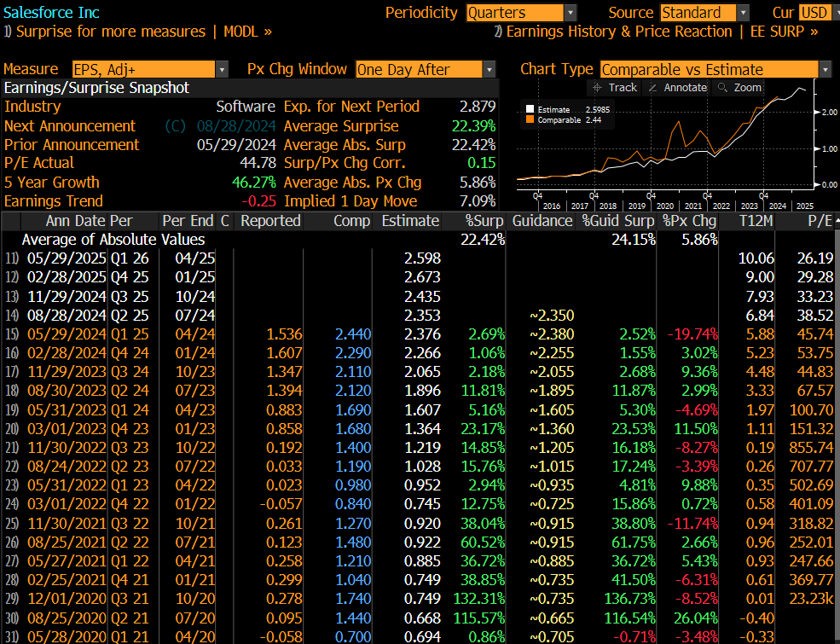Click the 11.81% surprise value for Q2 24
The image size is (840, 644).
(483, 391)
